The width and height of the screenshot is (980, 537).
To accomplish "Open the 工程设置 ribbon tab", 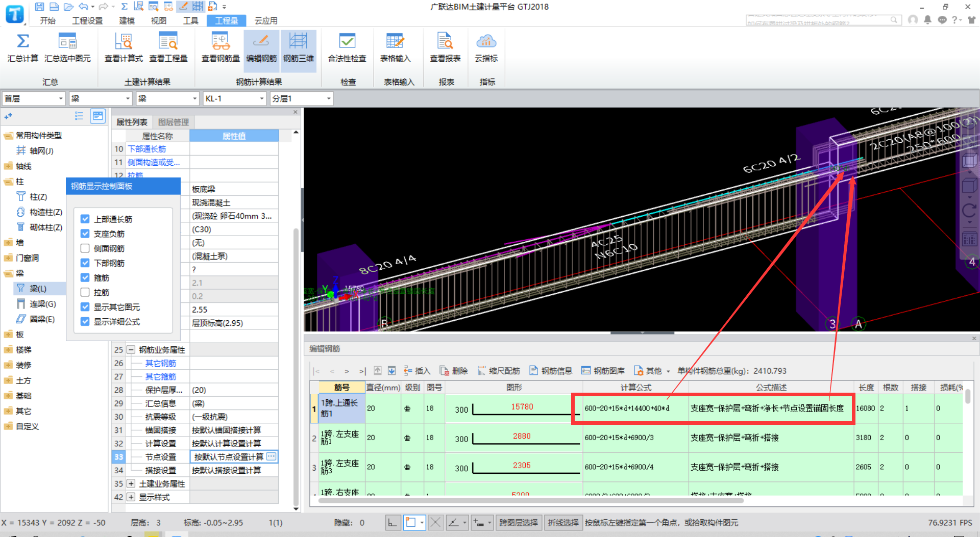I will pyautogui.click(x=87, y=20).
